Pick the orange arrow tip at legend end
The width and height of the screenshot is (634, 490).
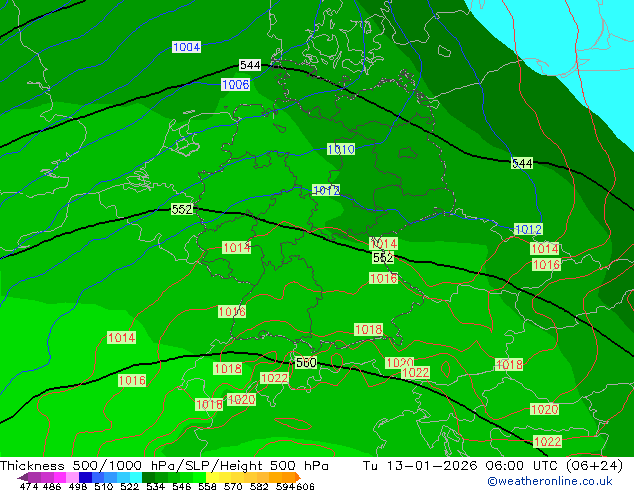(297, 477)
